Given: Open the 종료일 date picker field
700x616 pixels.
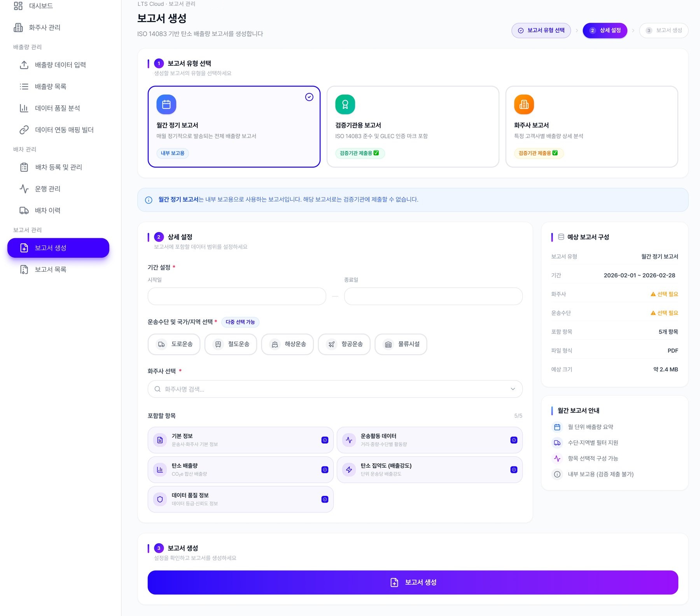Looking at the screenshot, I should point(433,296).
